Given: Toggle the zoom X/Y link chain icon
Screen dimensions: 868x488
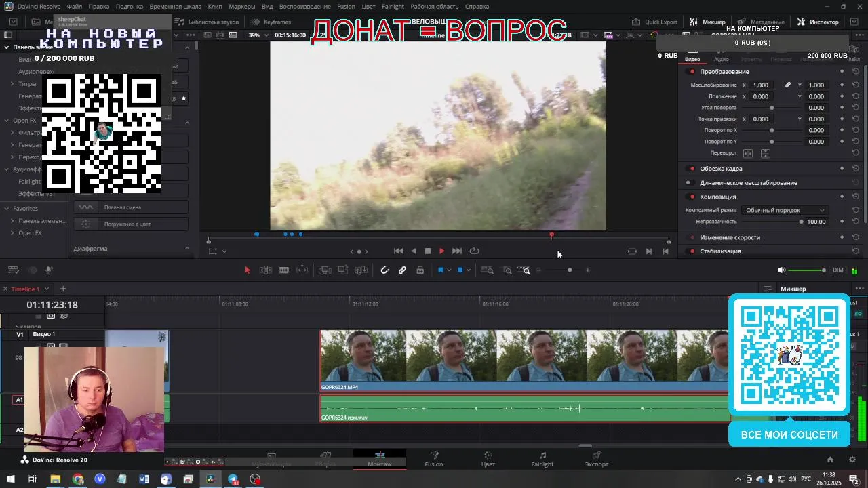Looking at the screenshot, I should (788, 85).
